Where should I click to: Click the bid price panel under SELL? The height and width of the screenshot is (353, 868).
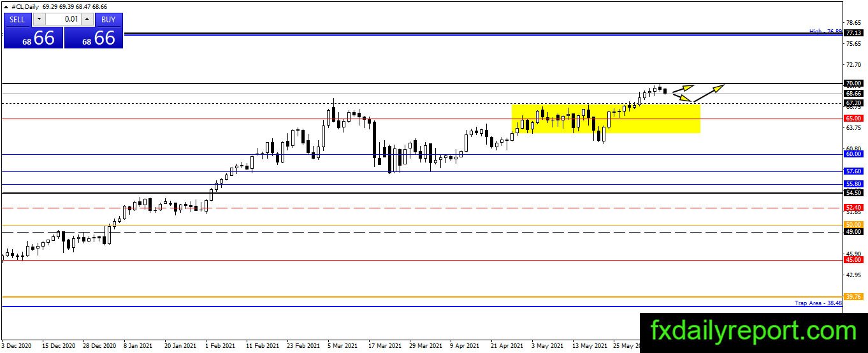coord(34,38)
